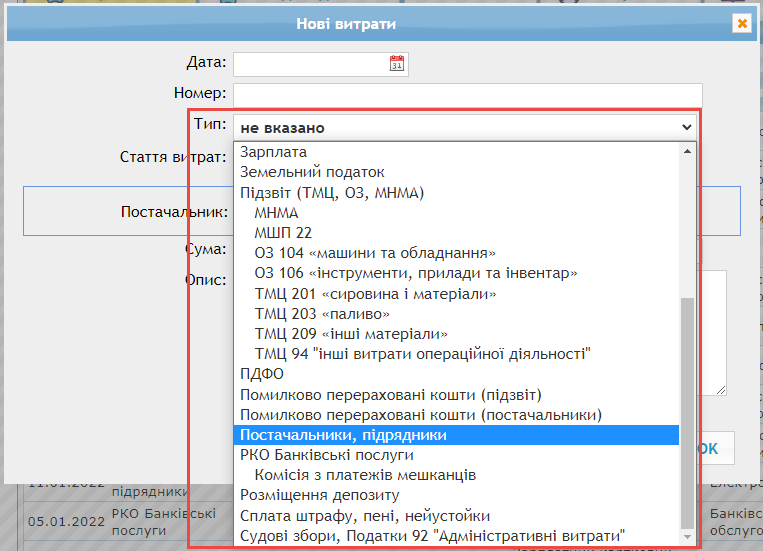Select ТМЦ 203 «паливо» option
Image resolution: width=763 pixels, height=551 pixels.
456,314
